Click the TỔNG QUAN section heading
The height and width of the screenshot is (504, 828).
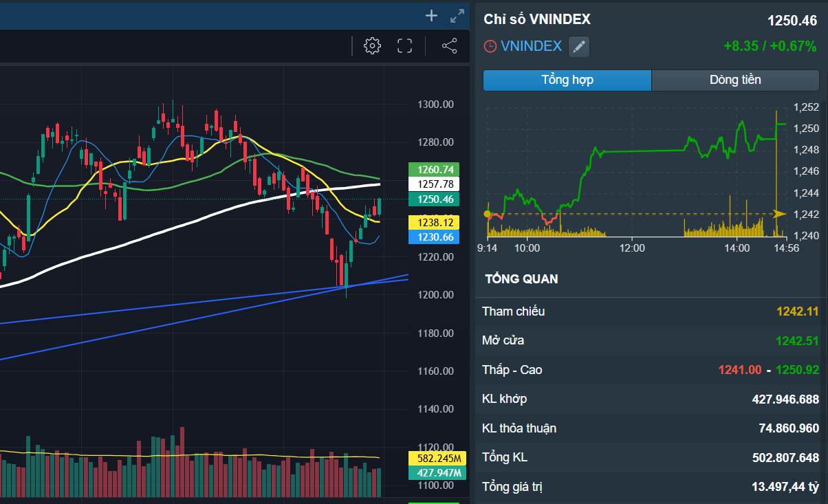(x=521, y=279)
